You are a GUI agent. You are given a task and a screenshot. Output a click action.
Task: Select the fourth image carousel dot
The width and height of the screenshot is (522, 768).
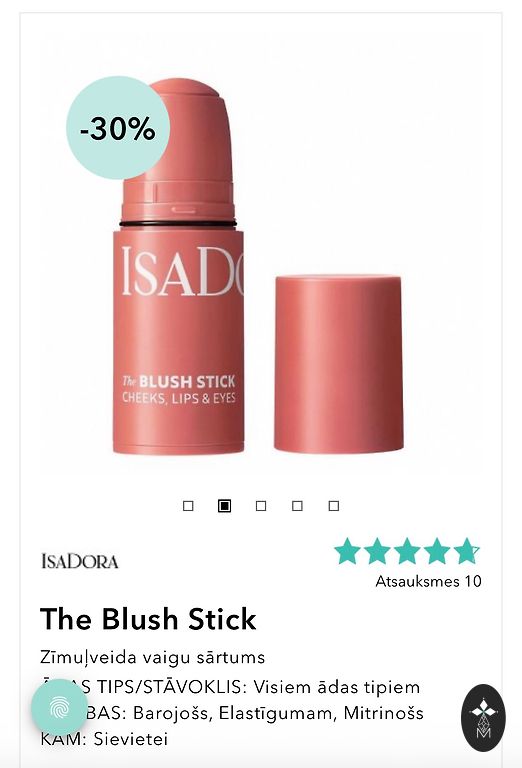297,505
